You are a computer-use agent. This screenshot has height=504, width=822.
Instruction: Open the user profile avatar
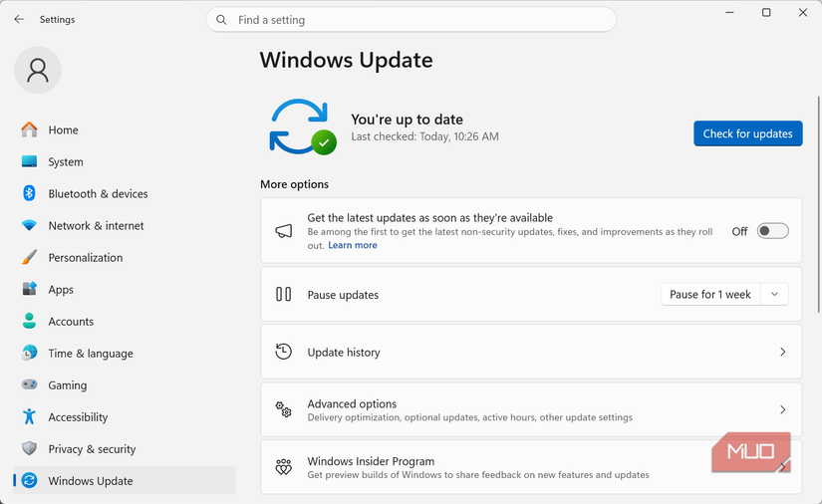tap(38, 70)
